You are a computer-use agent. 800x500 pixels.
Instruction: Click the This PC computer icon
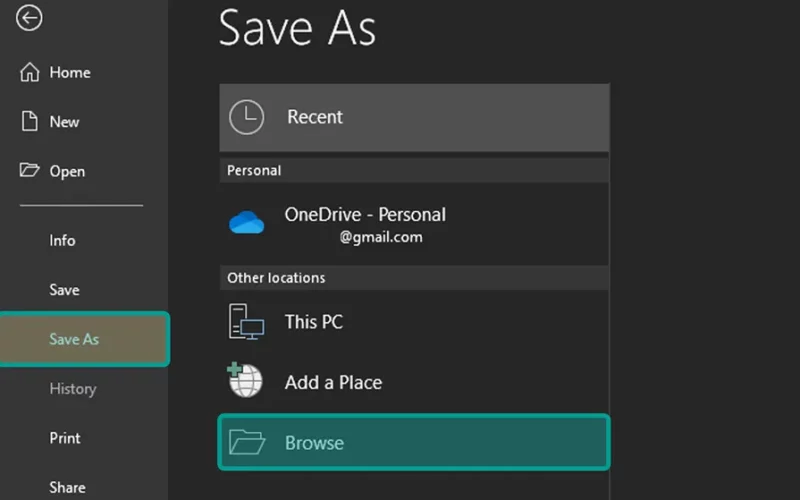[246, 322]
